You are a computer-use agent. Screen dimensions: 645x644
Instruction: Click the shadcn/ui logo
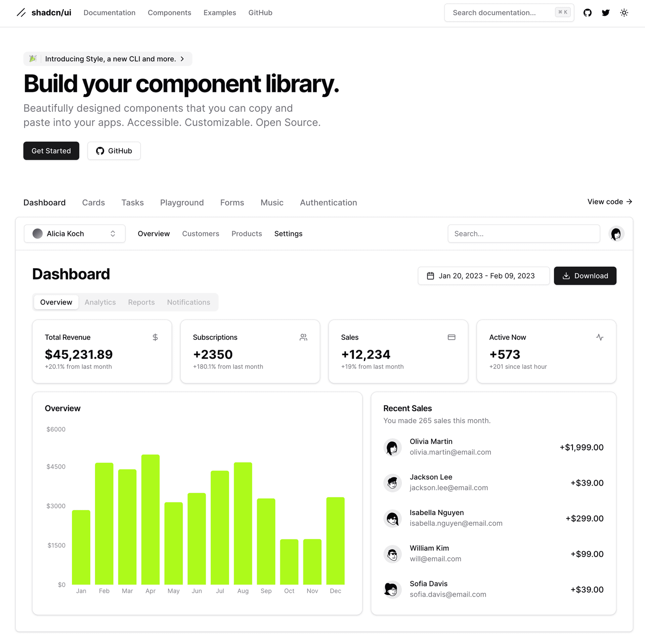[44, 13]
